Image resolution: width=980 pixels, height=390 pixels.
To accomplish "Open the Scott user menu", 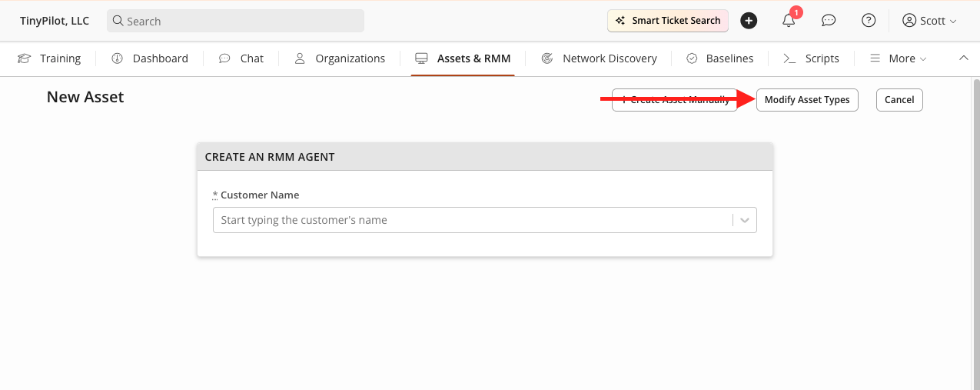I will (x=930, y=21).
